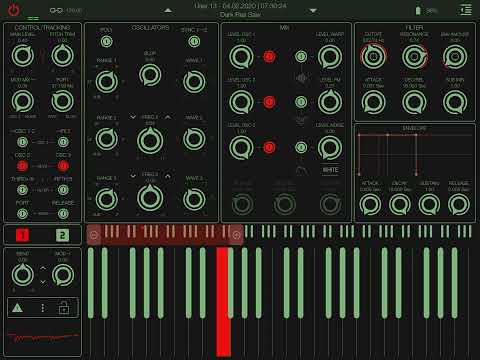Toggle the green switch beside Level FM
The height and width of the screenshot is (360, 480).
[301, 102]
